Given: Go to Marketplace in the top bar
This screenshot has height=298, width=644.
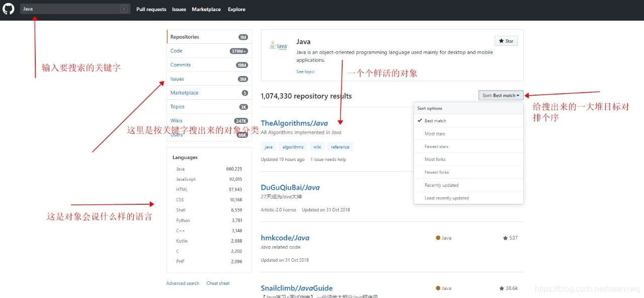Looking at the screenshot, I should pos(206,9).
